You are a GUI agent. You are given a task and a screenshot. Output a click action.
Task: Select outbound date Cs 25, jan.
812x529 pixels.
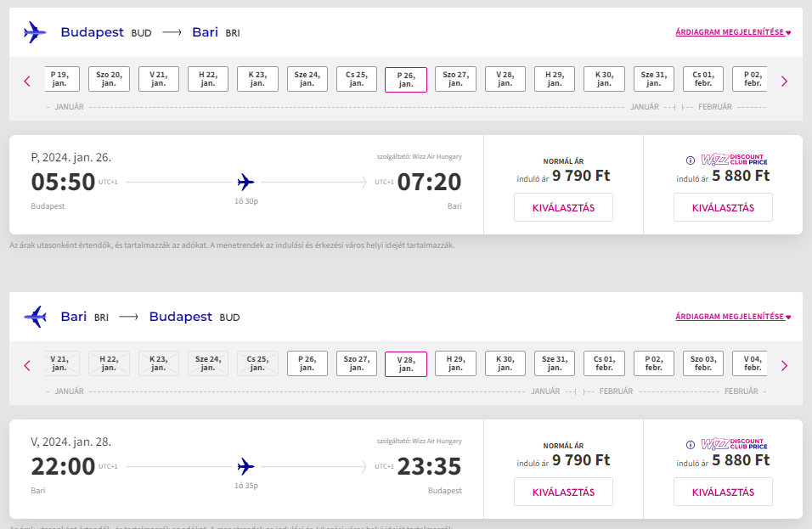357,79
